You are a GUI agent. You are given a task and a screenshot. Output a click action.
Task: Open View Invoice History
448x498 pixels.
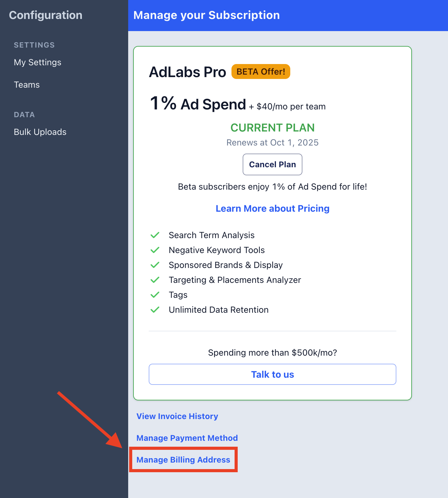tap(177, 416)
